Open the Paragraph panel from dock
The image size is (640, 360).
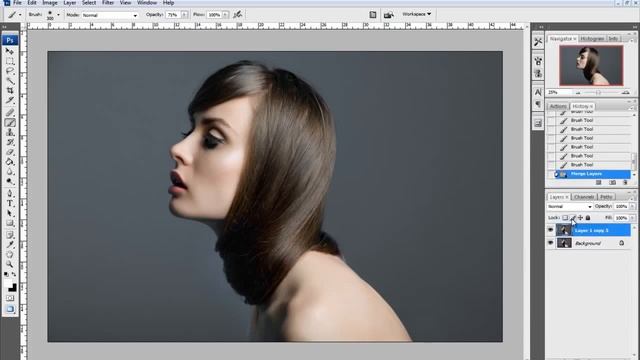tap(538, 104)
